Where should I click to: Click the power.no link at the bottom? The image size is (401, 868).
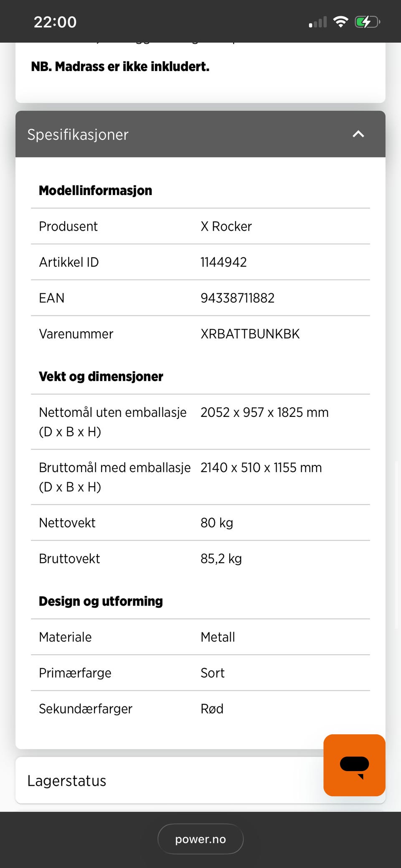click(x=200, y=839)
